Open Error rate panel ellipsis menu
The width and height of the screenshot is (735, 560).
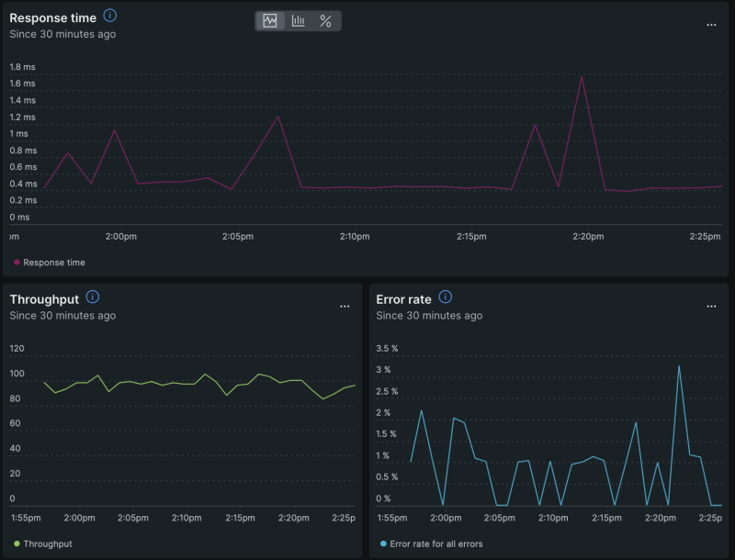tap(711, 306)
